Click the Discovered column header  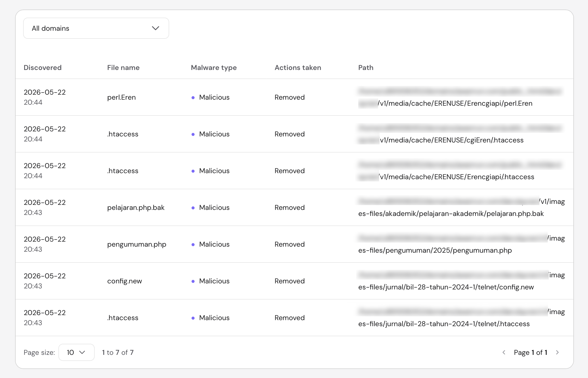(x=43, y=67)
